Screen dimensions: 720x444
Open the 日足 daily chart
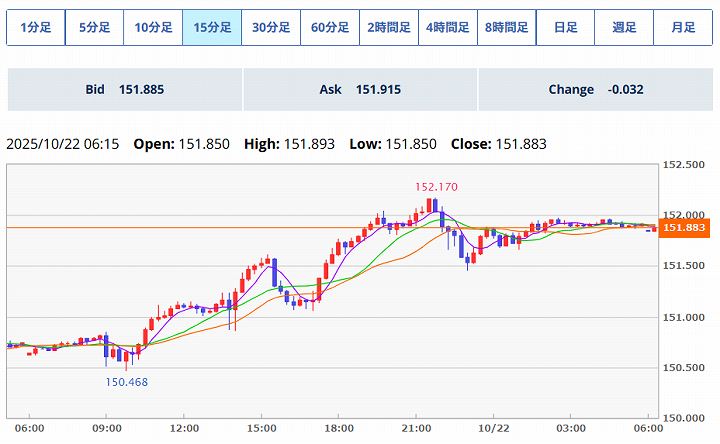(565, 28)
